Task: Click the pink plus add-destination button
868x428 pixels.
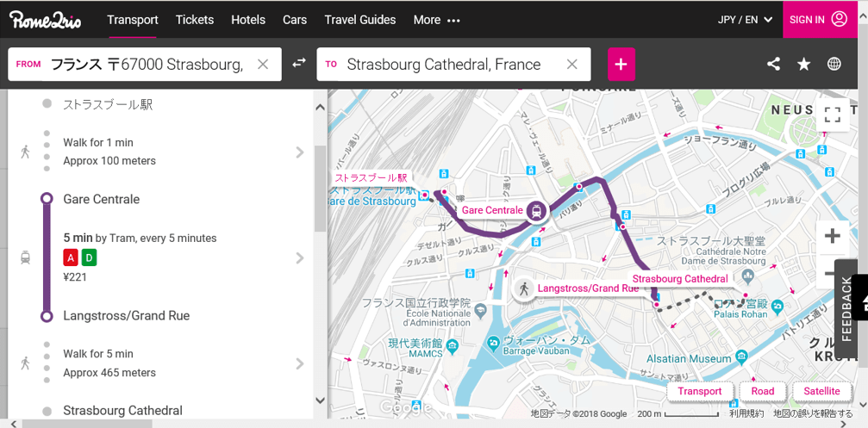Action: (621, 64)
